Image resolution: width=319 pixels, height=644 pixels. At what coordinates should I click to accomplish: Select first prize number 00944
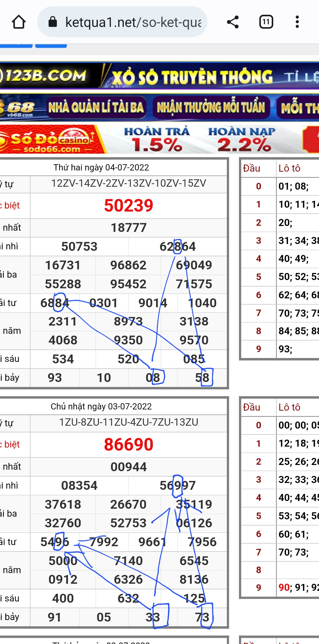tap(129, 467)
